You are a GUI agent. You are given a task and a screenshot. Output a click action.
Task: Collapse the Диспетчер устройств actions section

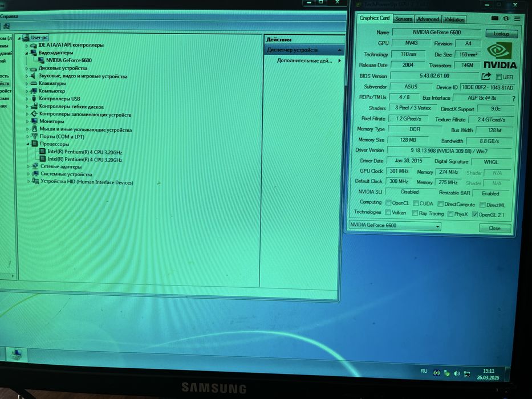[x=340, y=51]
